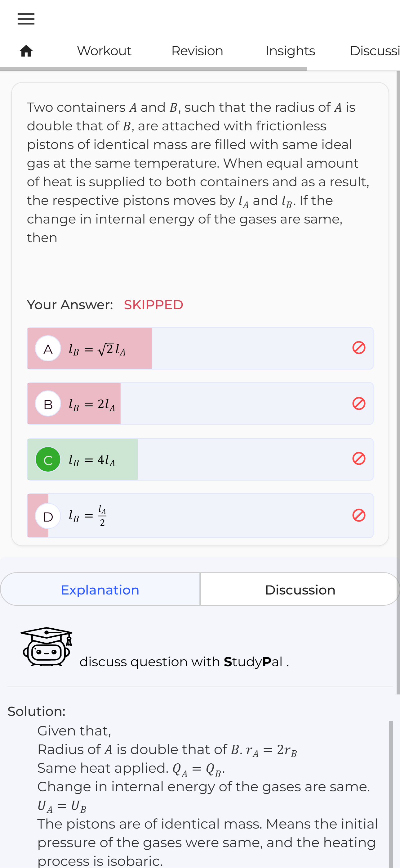Open the Revision tab
The height and width of the screenshot is (868, 400).
(197, 51)
